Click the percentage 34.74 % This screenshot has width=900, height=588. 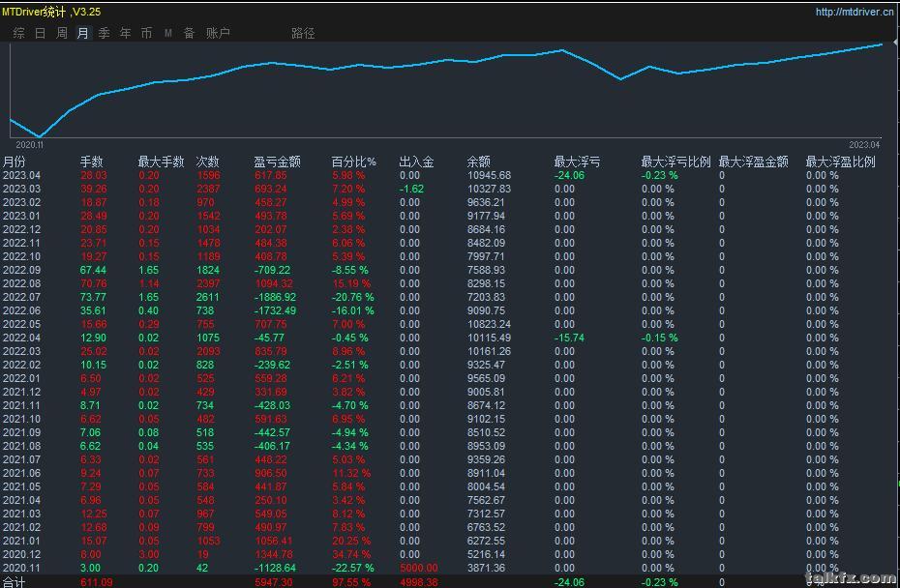(x=352, y=554)
